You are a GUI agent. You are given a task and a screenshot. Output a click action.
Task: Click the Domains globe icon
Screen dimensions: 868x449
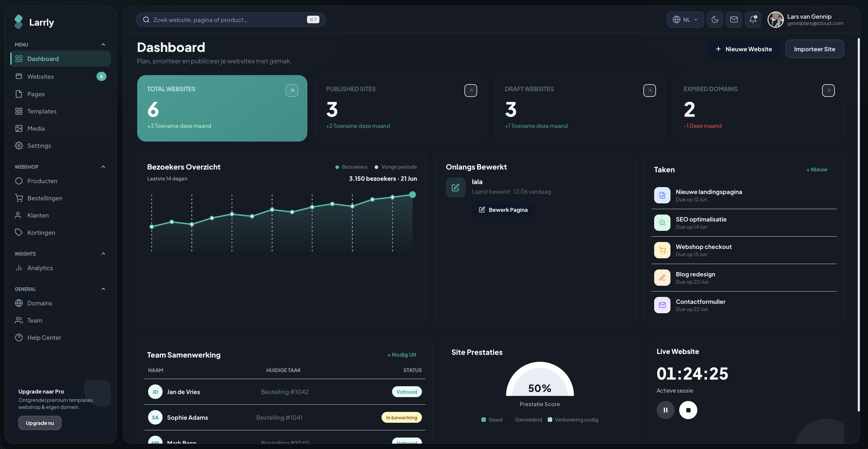click(19, 303)
